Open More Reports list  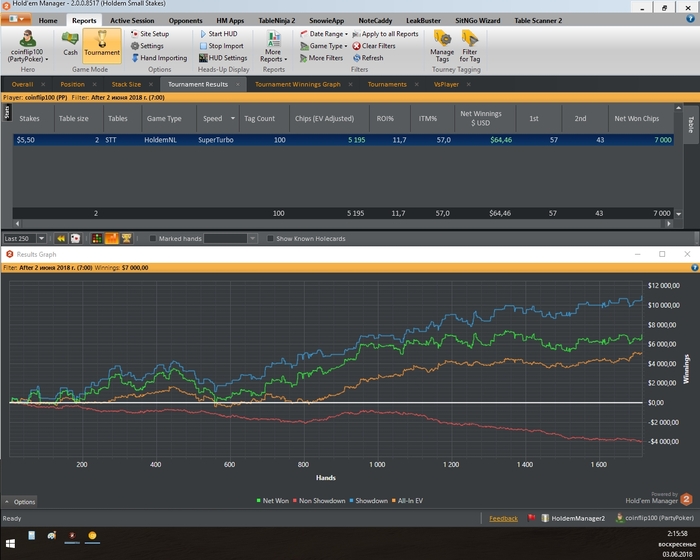[x=273, y=46]
